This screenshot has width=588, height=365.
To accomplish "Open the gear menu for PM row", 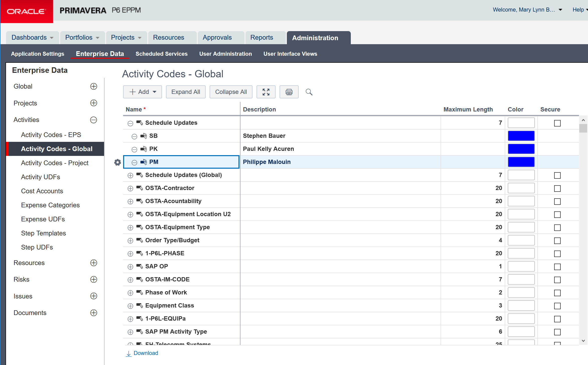I will (117, 162).
